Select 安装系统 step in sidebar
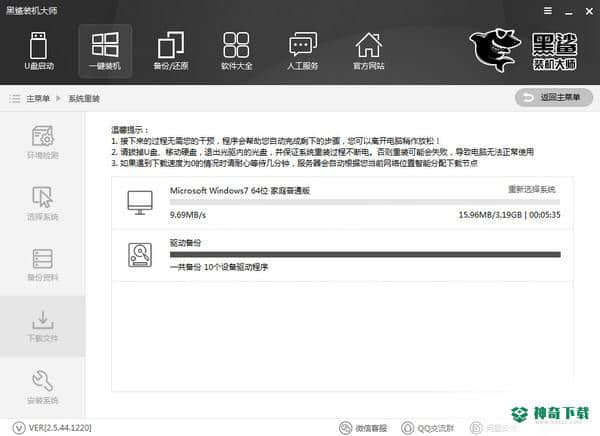The height and width of the screenshot is (436, 600). coord(42,387)
